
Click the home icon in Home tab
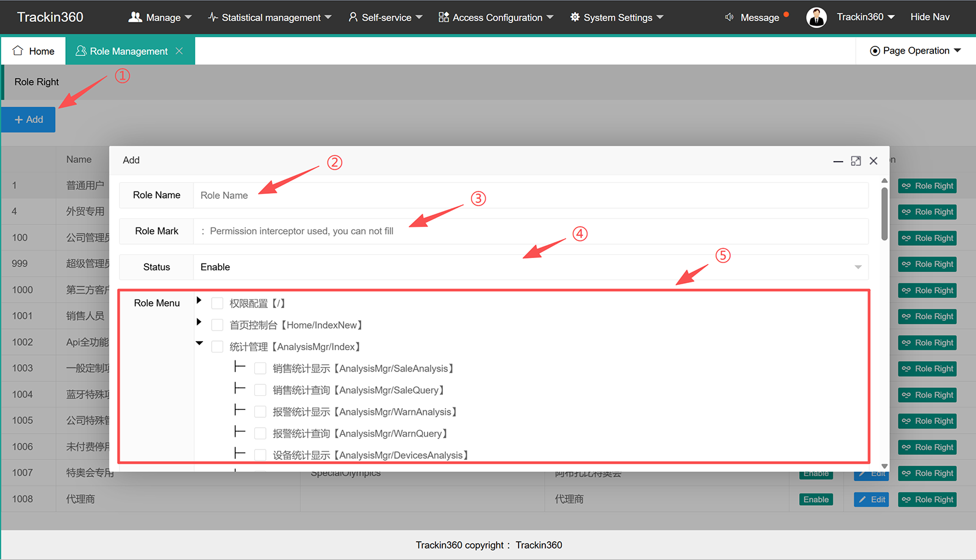pyautogui.click(x=18, y=51)
